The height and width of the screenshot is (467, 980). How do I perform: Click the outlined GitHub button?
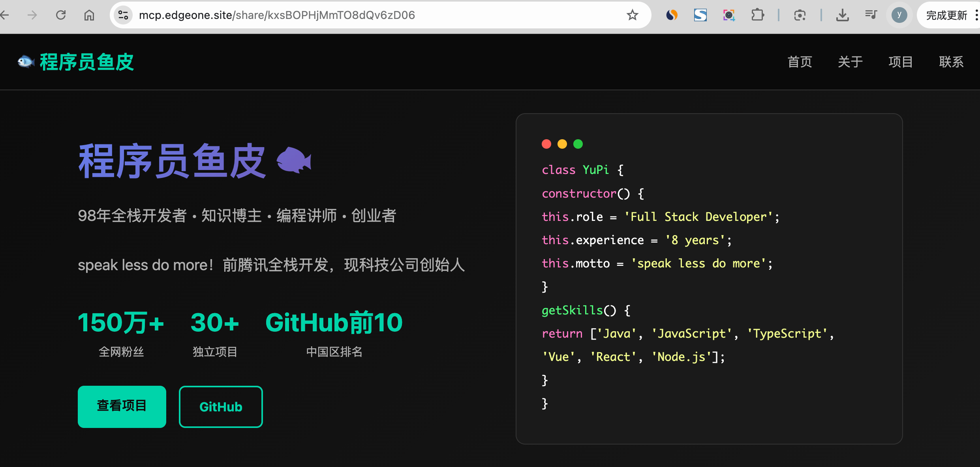(221, 406)
